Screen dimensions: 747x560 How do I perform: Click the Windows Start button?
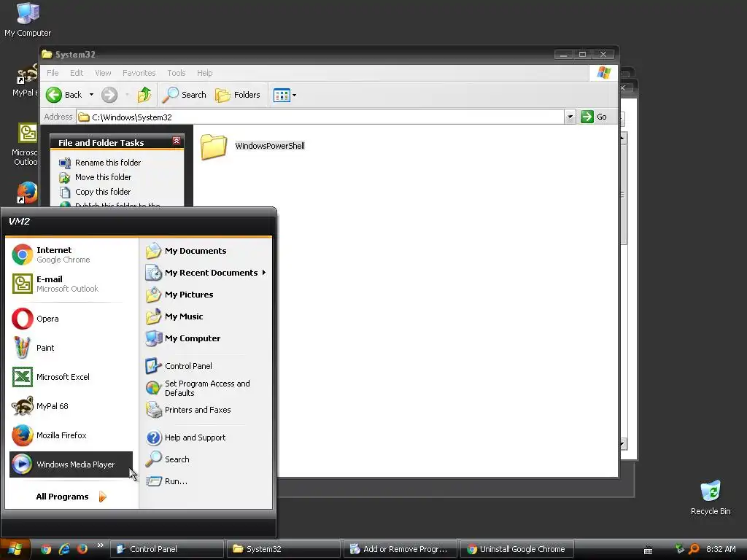click(x=15, y=549)
